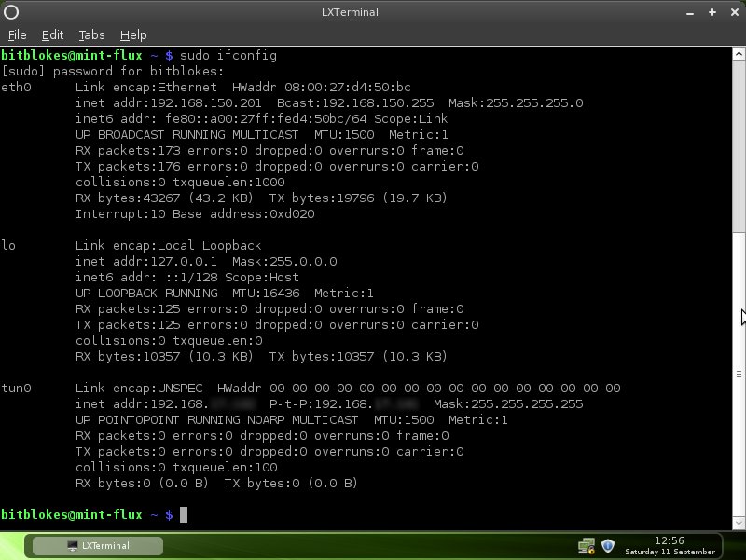Screen dimensions: 746x560
Task: Click the scrollbar up arrow
Action: (739, 54)
